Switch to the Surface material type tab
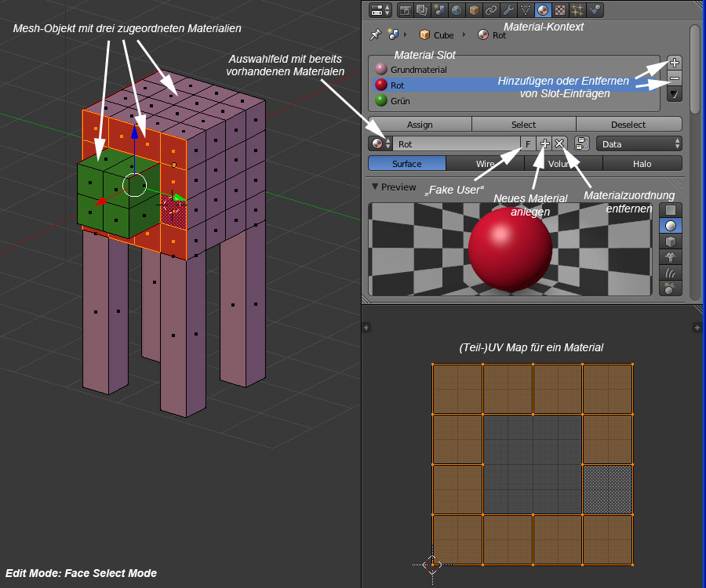 (407, 164)
